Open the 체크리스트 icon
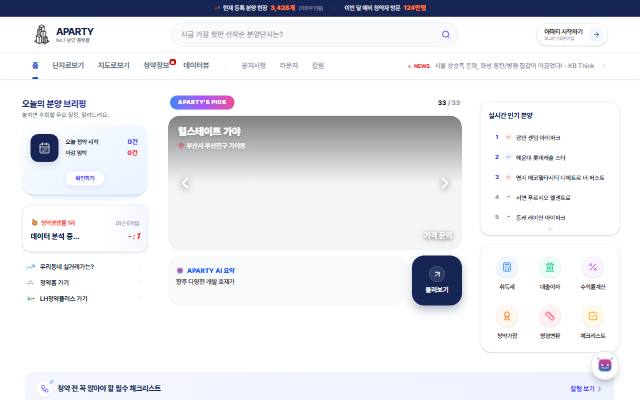This screenshot has width=640, height=400. coord(593,316)
